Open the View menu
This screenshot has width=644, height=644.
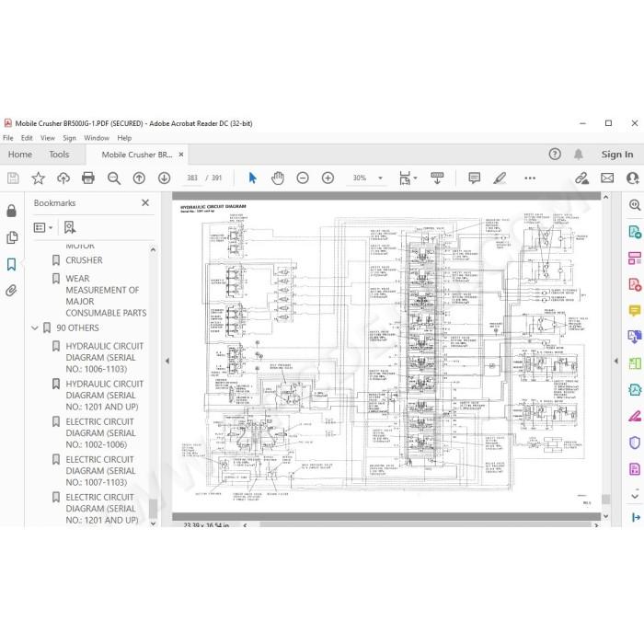(x=48, y=138)
